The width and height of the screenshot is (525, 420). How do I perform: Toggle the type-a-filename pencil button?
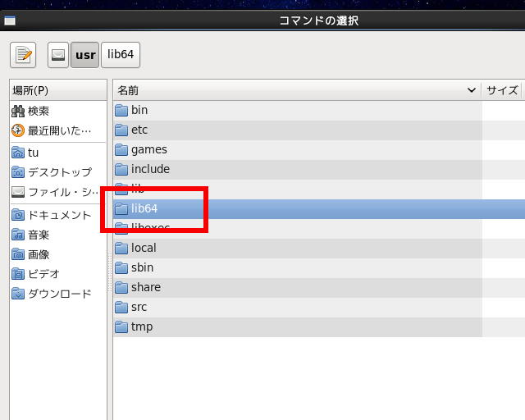coord(23,55)
